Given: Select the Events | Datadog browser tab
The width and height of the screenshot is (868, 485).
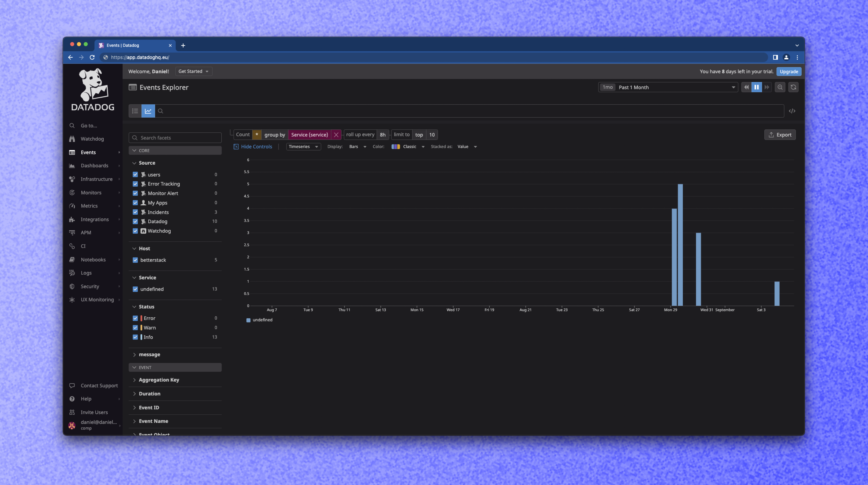Looking at the screenshot, I should coord(135,45).
